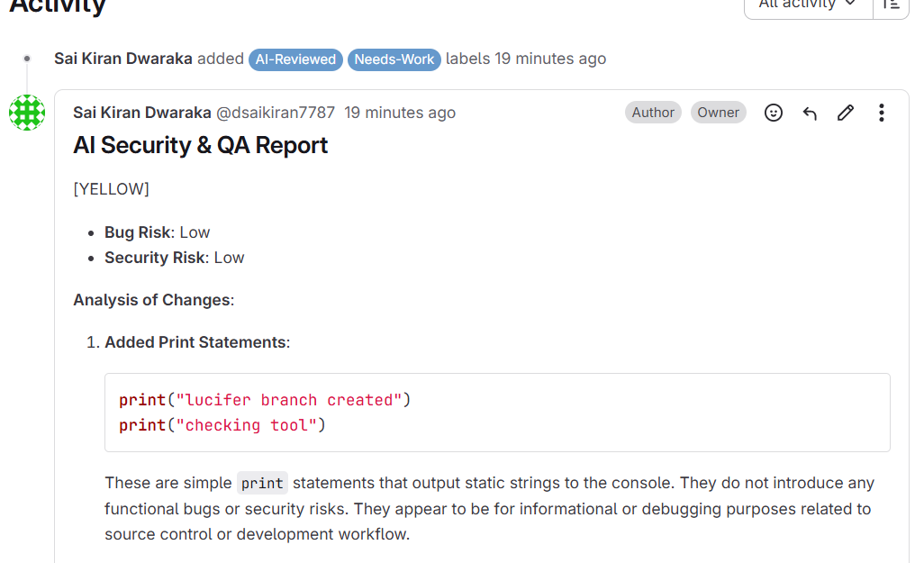The image size is (924, 563).
Task: Click the Activity section heading
Action: pos(58,7)
